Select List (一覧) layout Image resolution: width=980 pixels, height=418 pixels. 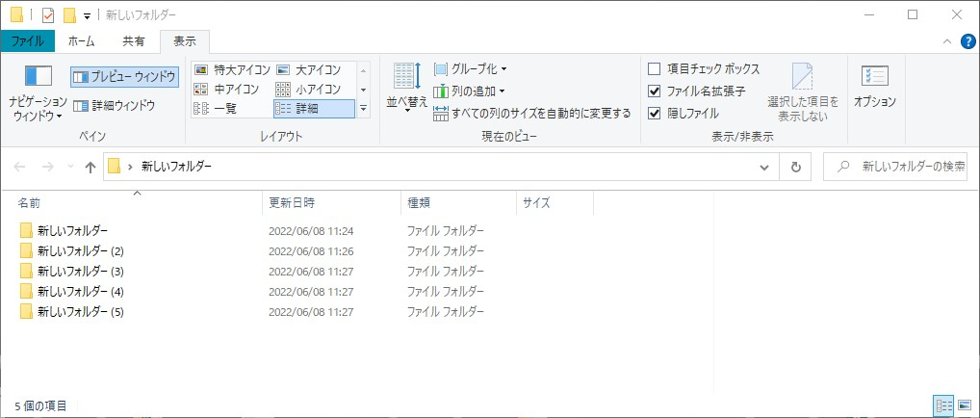(x=233, y=108)
